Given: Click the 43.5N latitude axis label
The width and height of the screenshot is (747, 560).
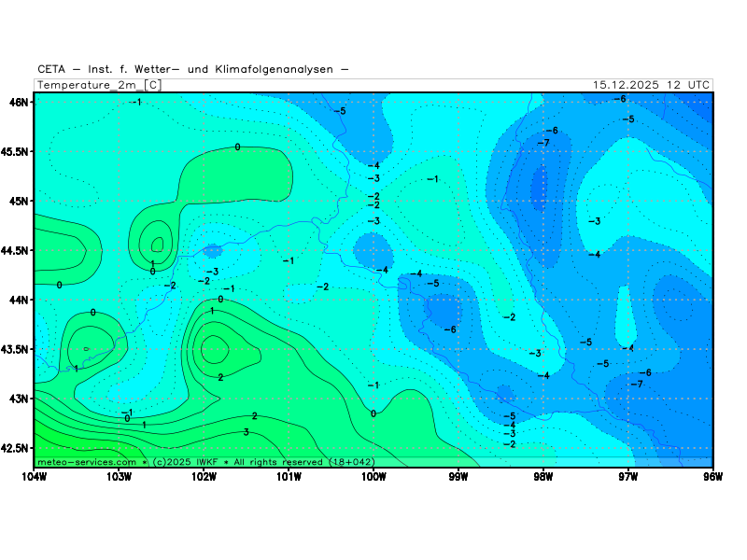Looking at the screenshot, I should pyautogui.click(x=15, y=349).
